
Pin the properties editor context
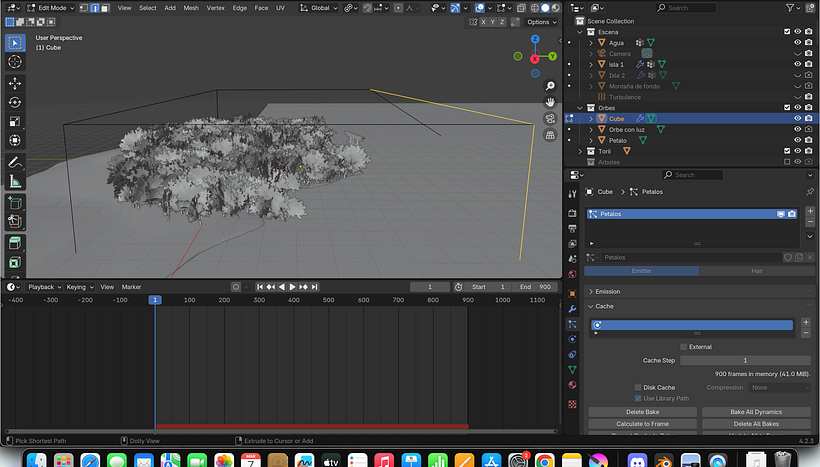810,192
